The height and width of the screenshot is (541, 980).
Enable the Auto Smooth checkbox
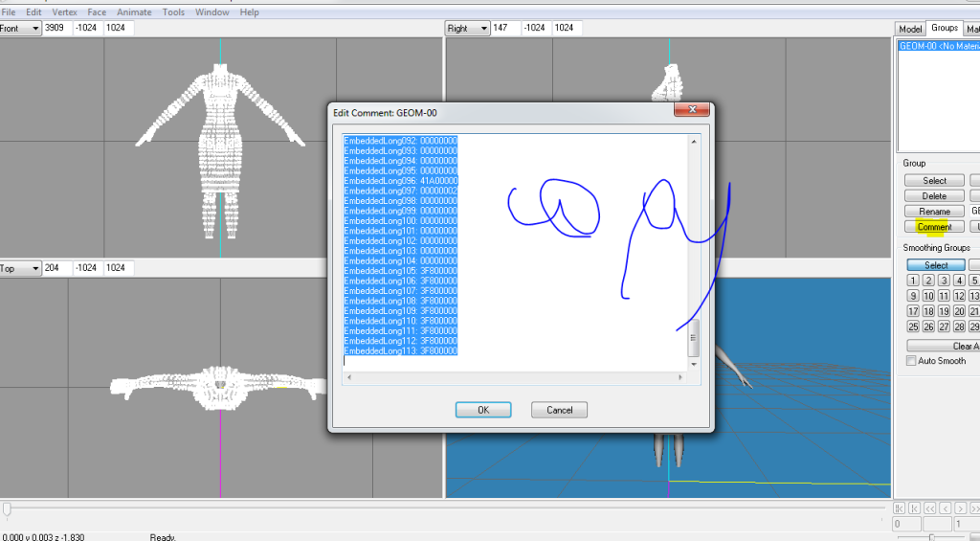pos(911,361)
